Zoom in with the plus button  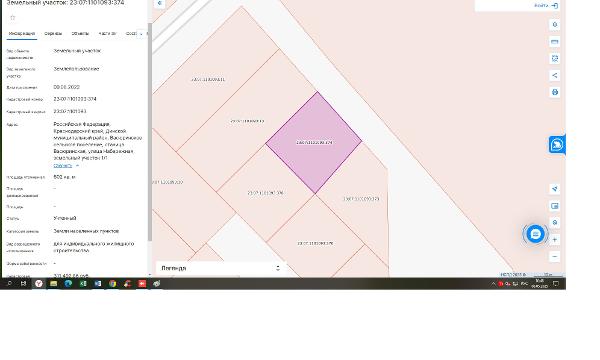(555, 240)
